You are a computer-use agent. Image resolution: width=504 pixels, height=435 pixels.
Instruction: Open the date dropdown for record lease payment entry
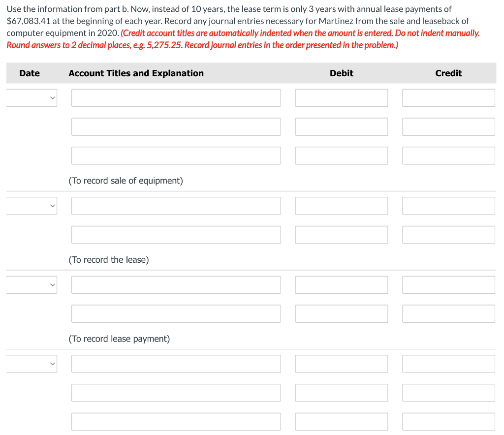[x=31, y=285]
